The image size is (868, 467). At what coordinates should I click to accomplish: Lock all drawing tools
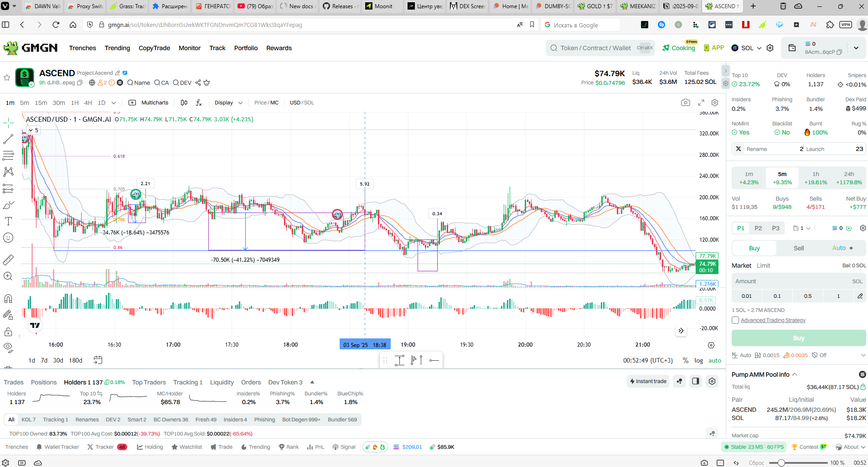(8, 332)
